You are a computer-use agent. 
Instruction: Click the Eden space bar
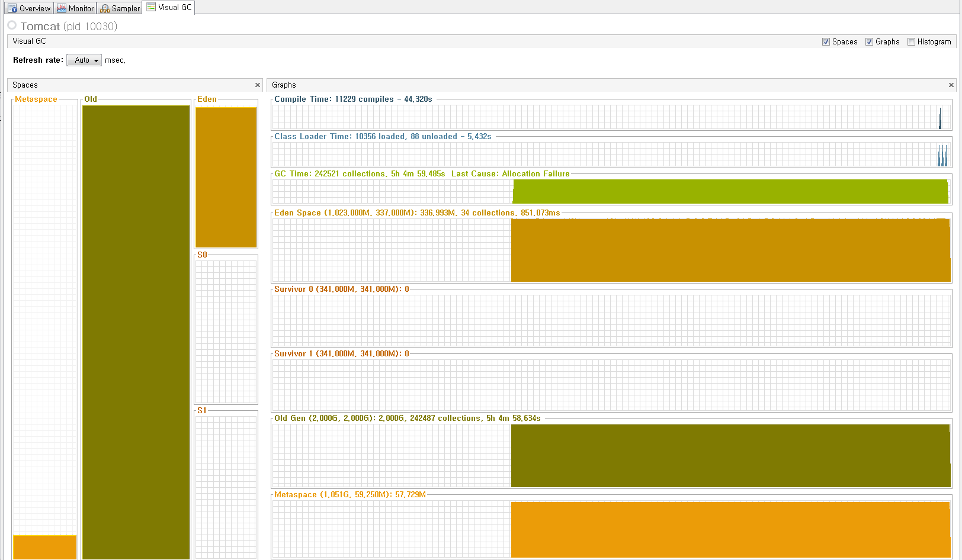point(226,177)
